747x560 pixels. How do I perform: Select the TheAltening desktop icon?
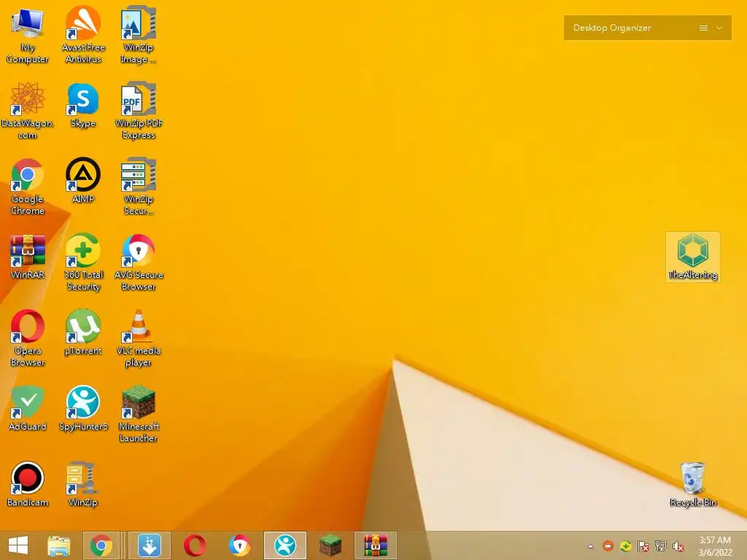pos(693,257)
